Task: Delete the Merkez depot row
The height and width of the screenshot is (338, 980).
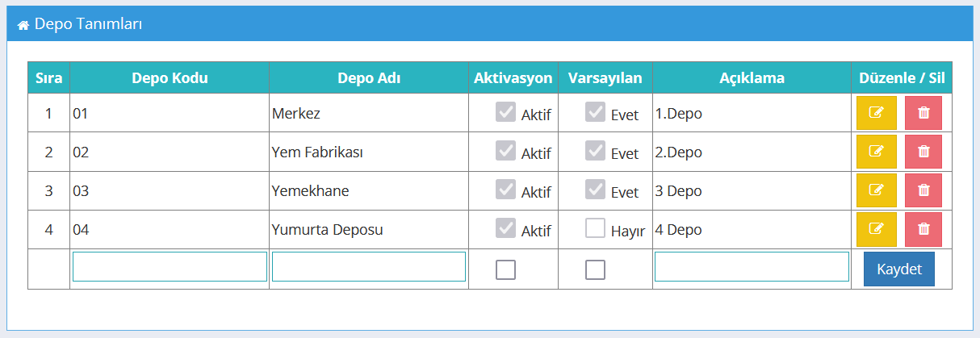Action: point(923,113)
